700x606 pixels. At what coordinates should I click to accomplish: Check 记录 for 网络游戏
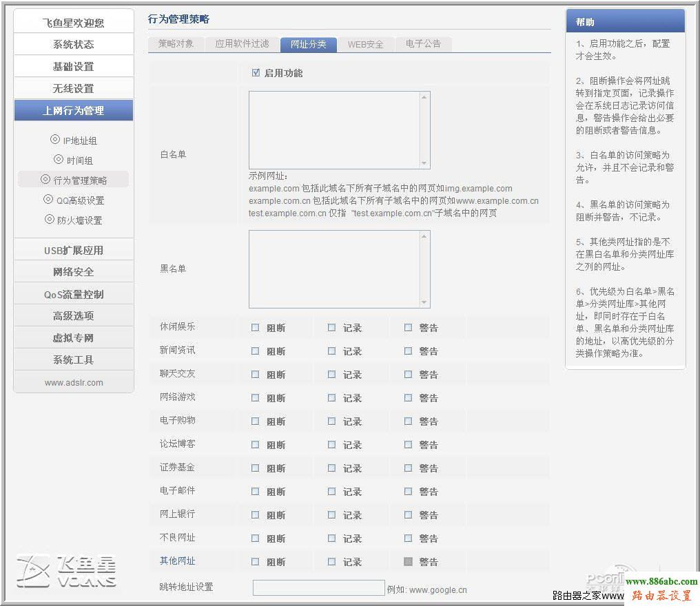(331, 397)
